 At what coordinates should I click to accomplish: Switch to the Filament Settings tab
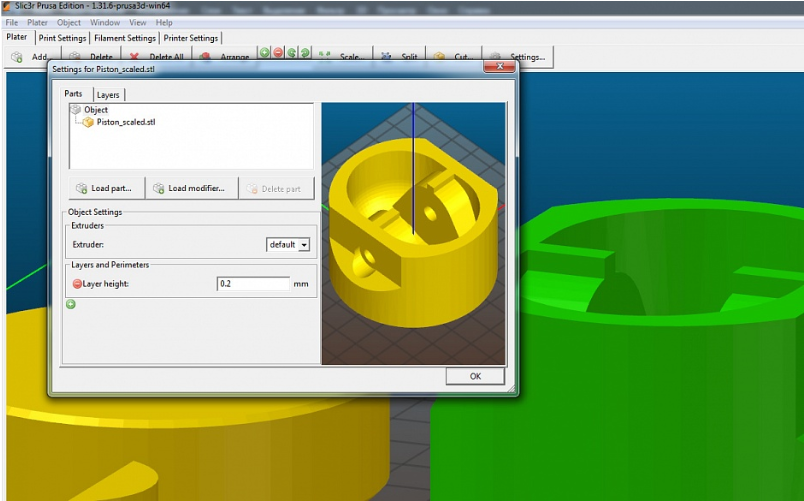pos(125,38)
